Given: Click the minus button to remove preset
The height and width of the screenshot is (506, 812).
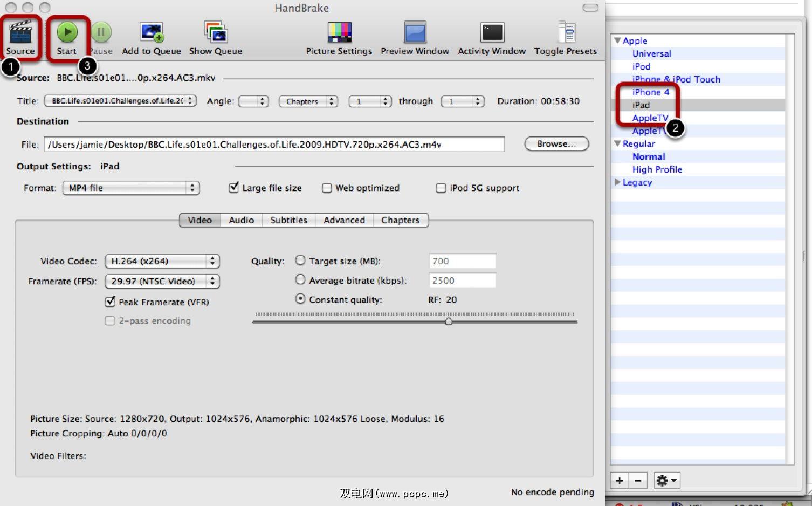Looking at the screenshot, I should click(x=638, y=481).
